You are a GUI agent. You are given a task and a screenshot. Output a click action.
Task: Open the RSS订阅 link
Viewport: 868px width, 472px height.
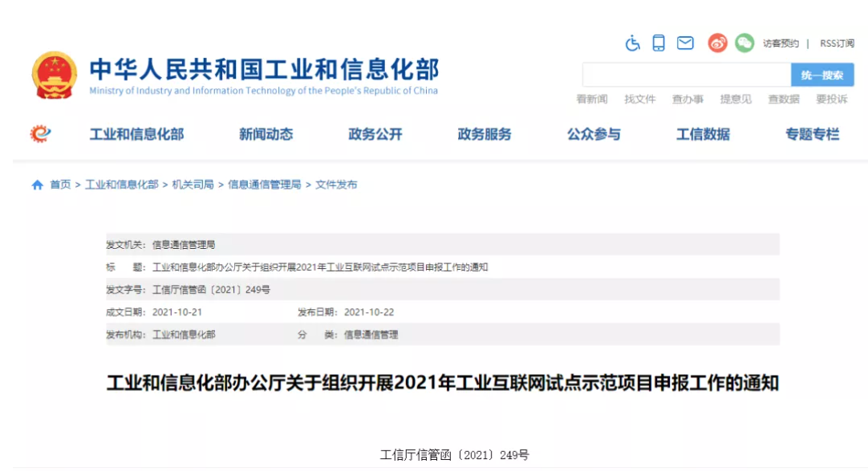pos(837,43)
